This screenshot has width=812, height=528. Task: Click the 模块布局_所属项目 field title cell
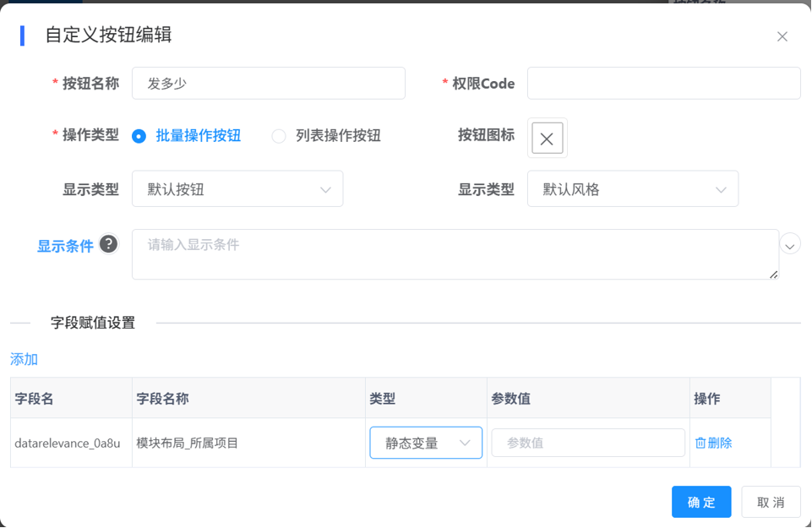point(188,443)
